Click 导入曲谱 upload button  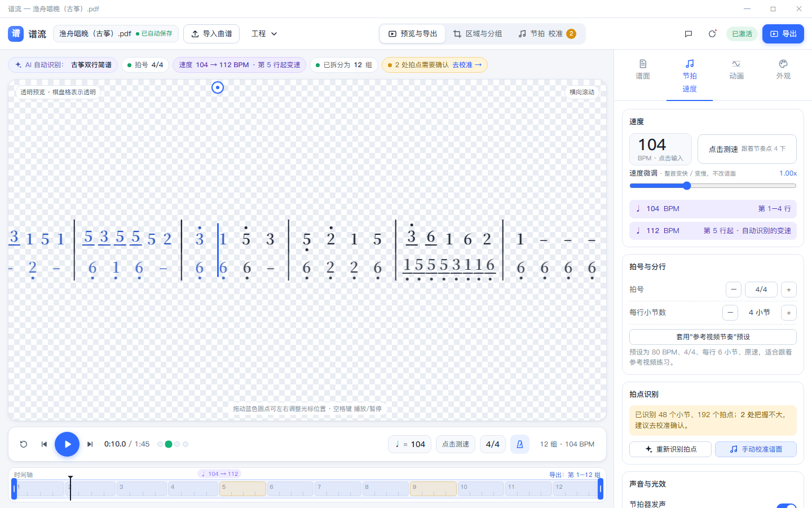coord(211,34)
